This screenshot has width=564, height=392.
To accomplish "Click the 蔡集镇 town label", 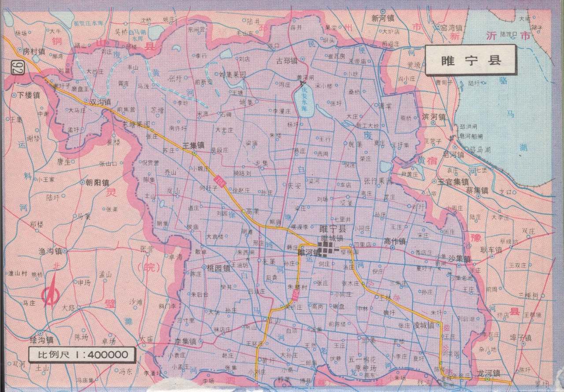I will tap(477, 191).
